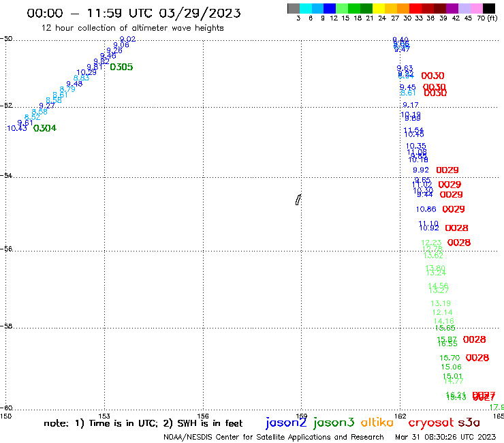The image size is (504, 443).
Task: Click the red "0029" label beside 9.92
Action: coord(447,170)
